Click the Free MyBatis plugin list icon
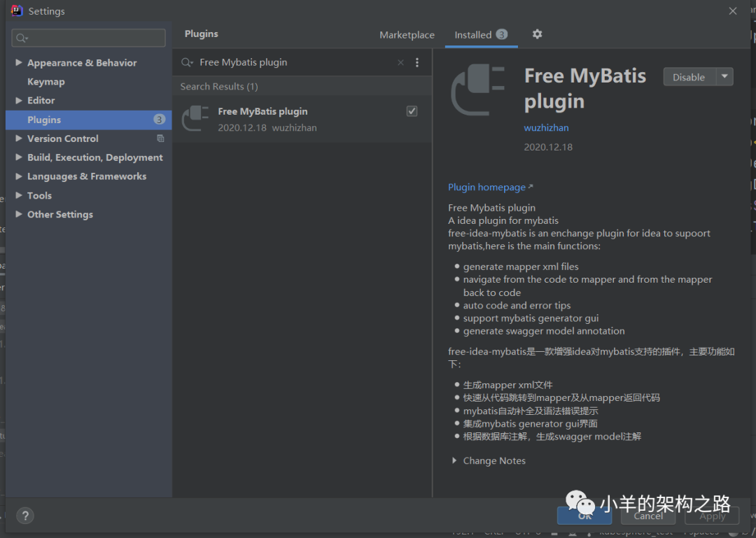Viewport: 756px width, 538px height. tap(195, 119)
